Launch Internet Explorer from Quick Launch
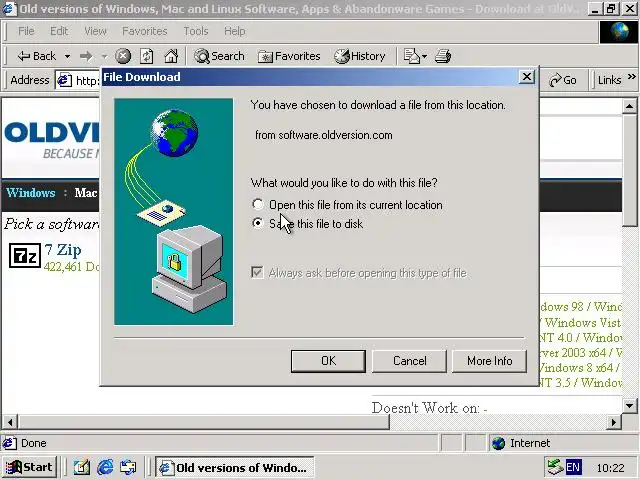 (105, 467)
